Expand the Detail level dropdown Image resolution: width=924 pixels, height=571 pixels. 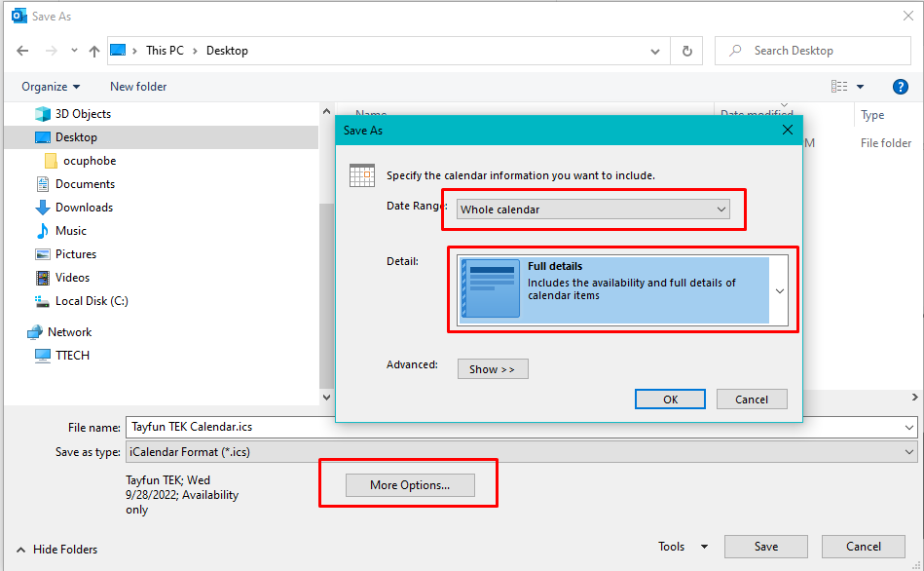pos(779,290)
